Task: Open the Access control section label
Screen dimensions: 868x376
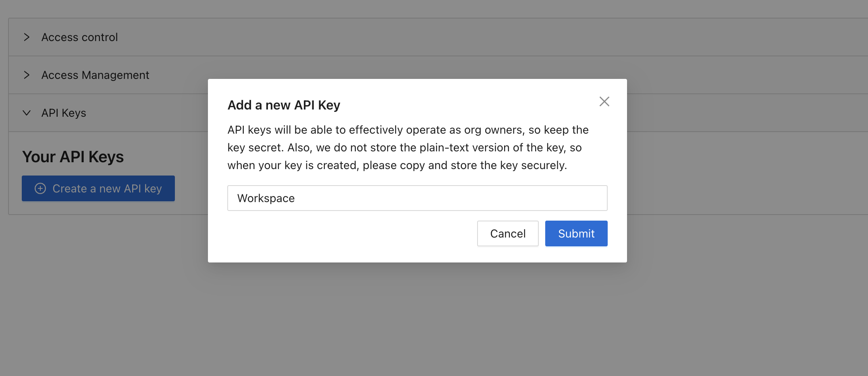Action: pyautogui.click(x=79, y=37)
